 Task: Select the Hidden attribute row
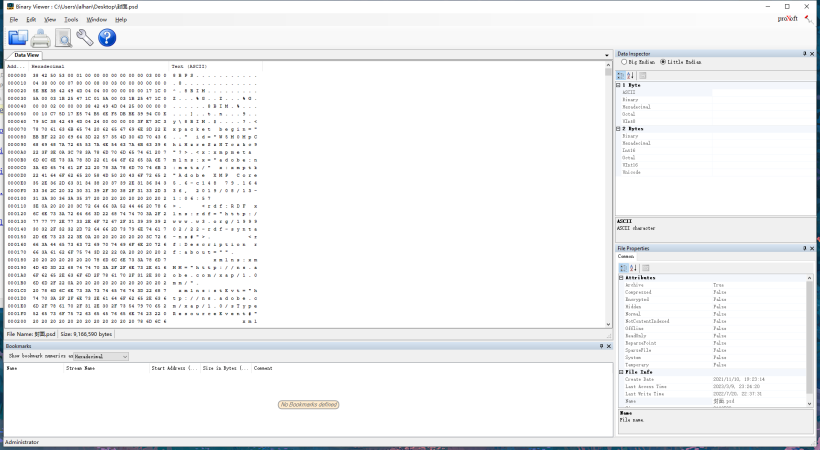713,307
